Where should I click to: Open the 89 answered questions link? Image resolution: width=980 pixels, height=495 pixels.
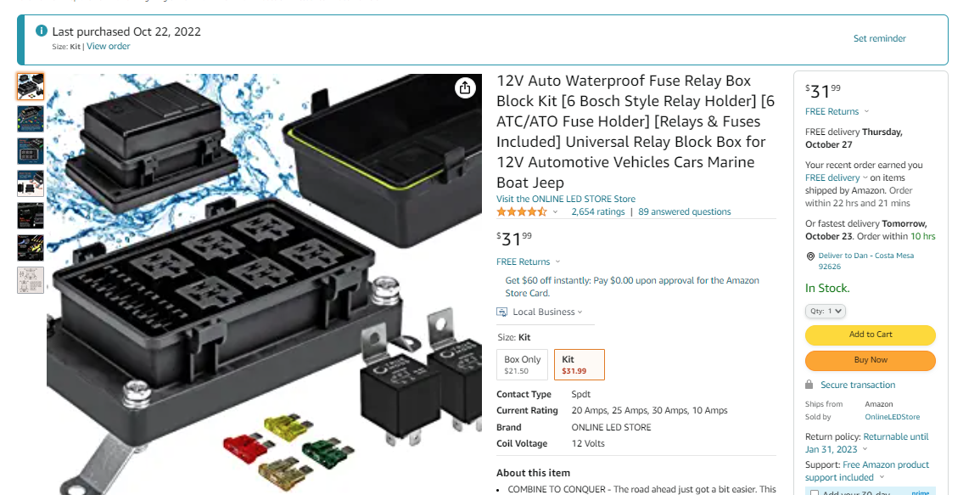[685, 211]
